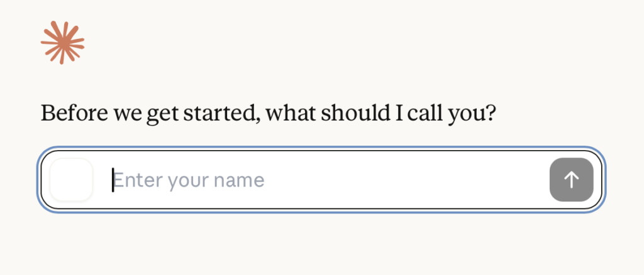Click the blank area inside the name field
Image resolution: width=644 pixels, height=275 pixels.
click(402, 180)
